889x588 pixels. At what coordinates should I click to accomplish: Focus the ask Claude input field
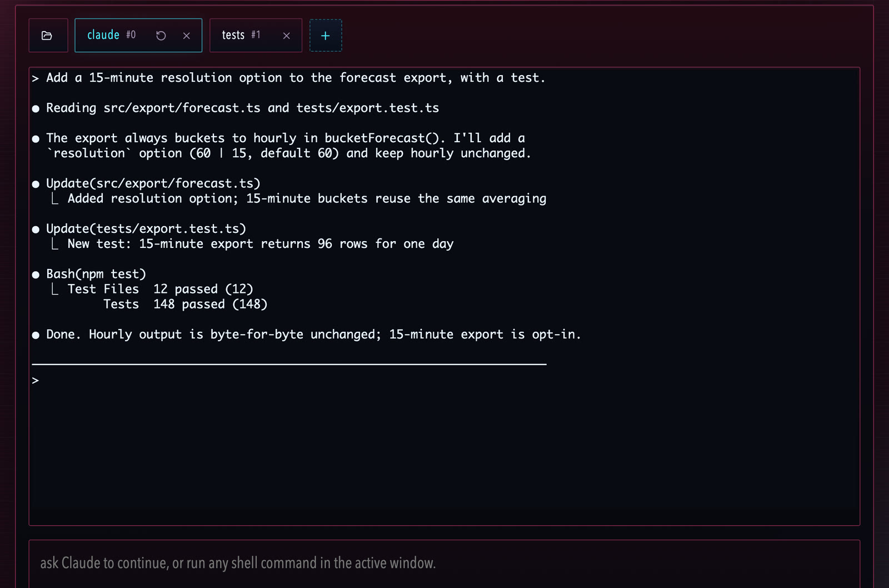click(444, 563)
